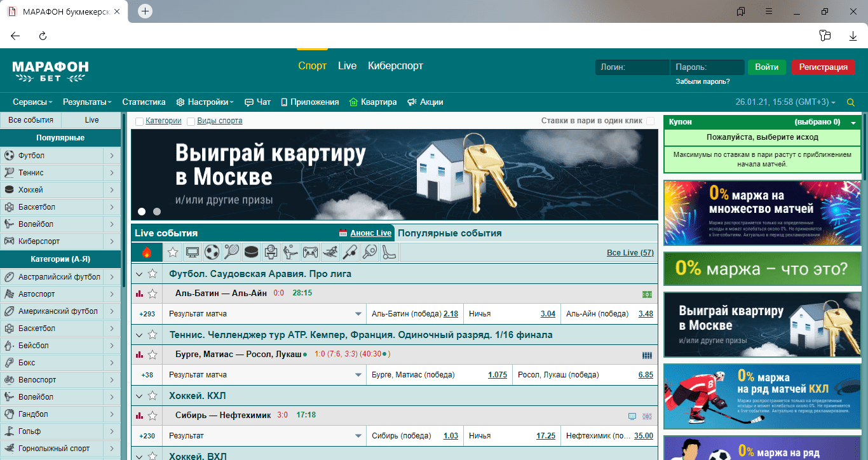Open stats chart for Аль-Батин — Аль-Айн
868x460 pixels.
click(140, 294)
